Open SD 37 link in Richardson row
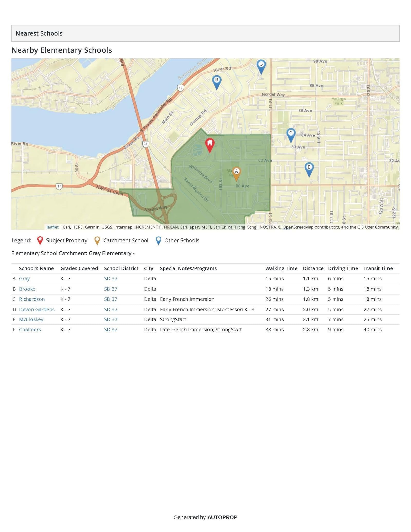This screenshot has height=532, width=411. 111,299
